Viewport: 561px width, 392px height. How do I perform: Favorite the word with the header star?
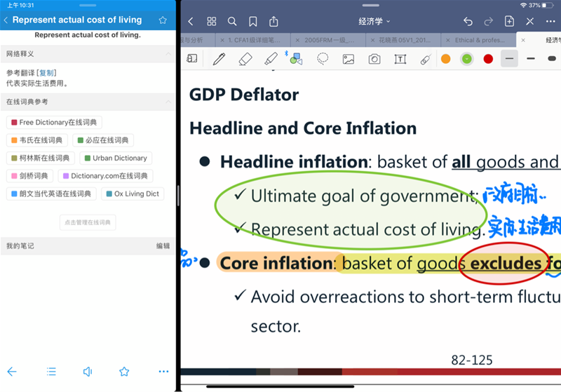click(163, 20)
